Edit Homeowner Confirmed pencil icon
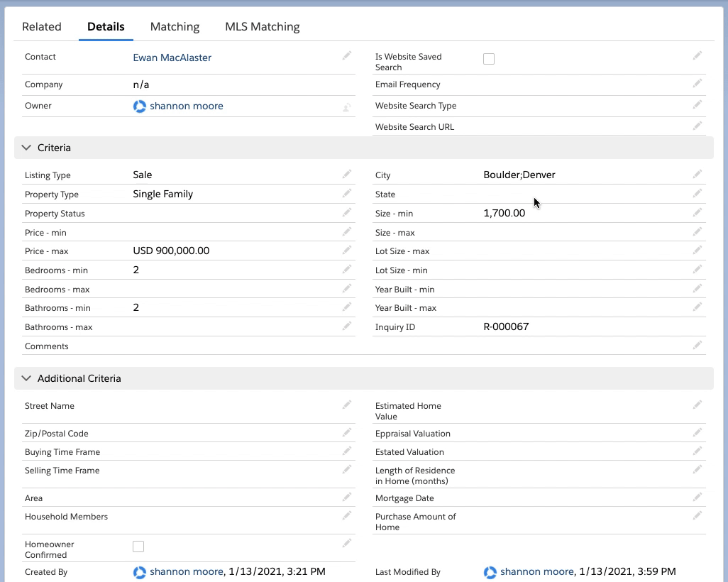This screenshot has width=728, height=582. coord(347,543)
